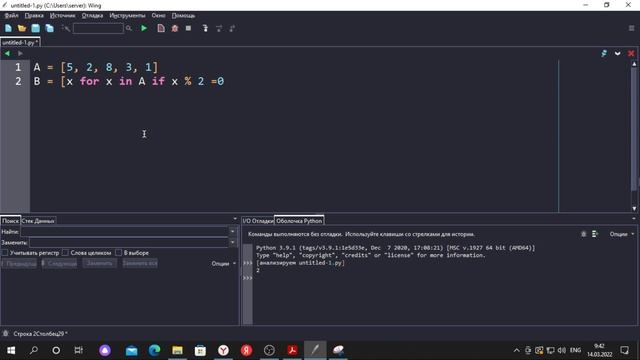Stop debugging with the square stop icon
The height and width of the screenshot is (360, 640).
[x=188, y=28]
